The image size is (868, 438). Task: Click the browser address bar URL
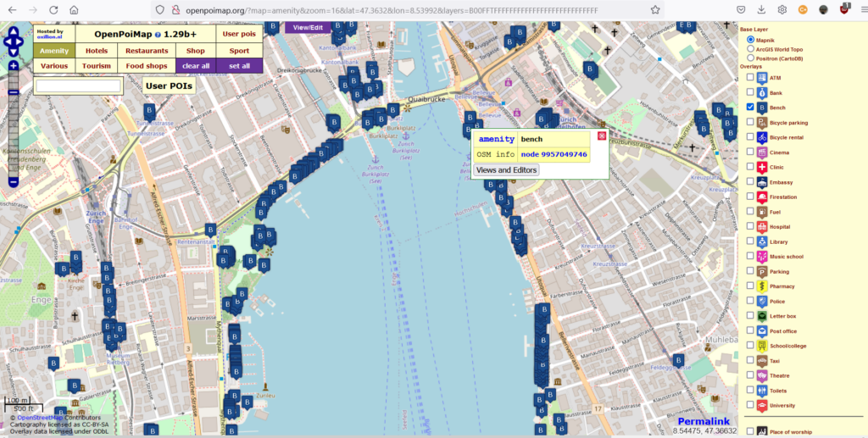(392, 10)
